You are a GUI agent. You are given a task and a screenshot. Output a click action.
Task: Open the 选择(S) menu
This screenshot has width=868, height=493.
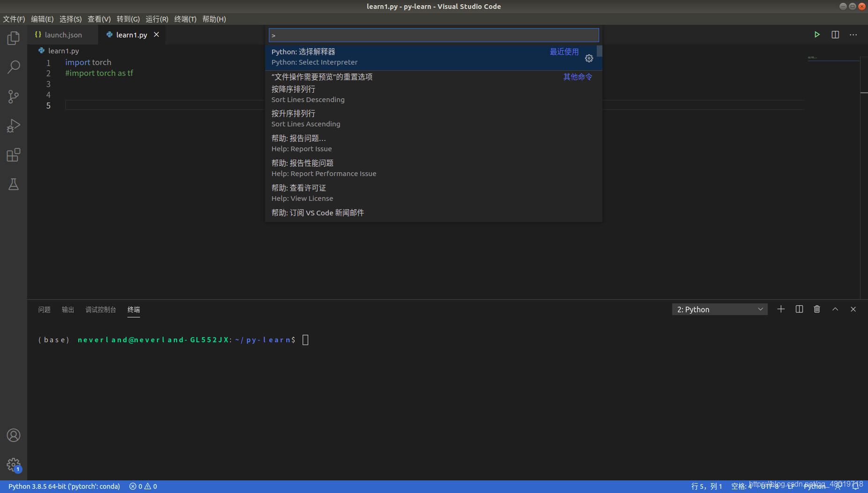pyautogui.click(x=71, y=19)
